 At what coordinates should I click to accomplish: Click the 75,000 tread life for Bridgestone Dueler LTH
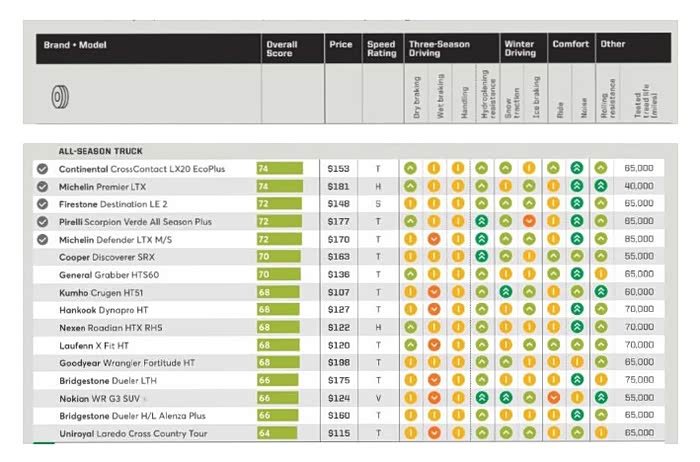coord(639,379)
